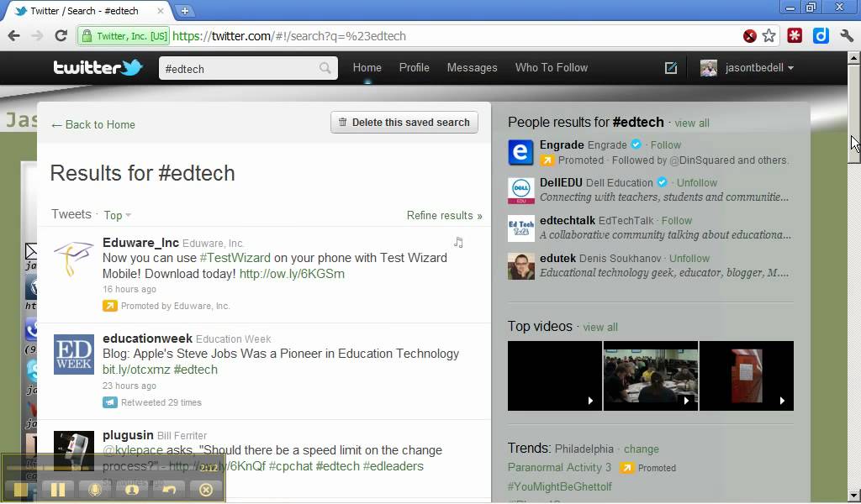Open Messages
This screenshot has width=861, height=504.
point(473,67)
